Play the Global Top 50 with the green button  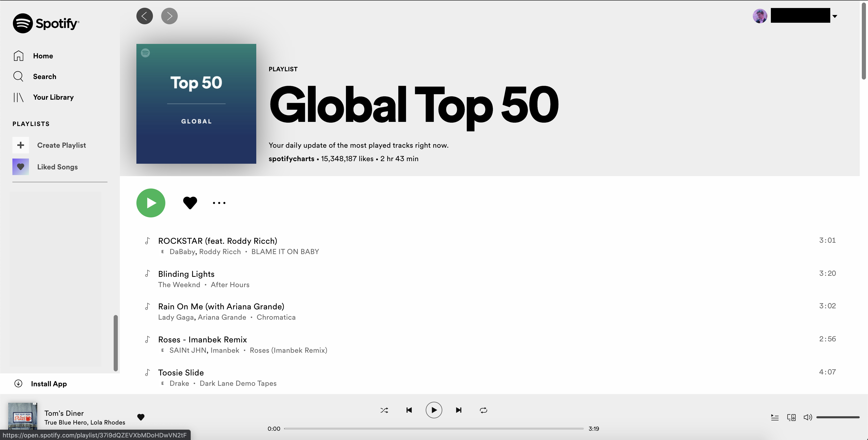click(x=151, y=203)
